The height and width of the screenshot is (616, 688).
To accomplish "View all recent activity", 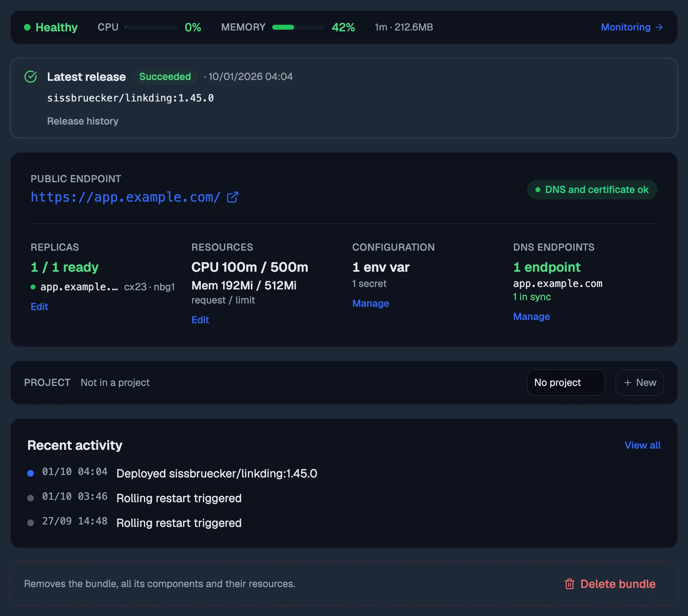I will tap(643, 445).
